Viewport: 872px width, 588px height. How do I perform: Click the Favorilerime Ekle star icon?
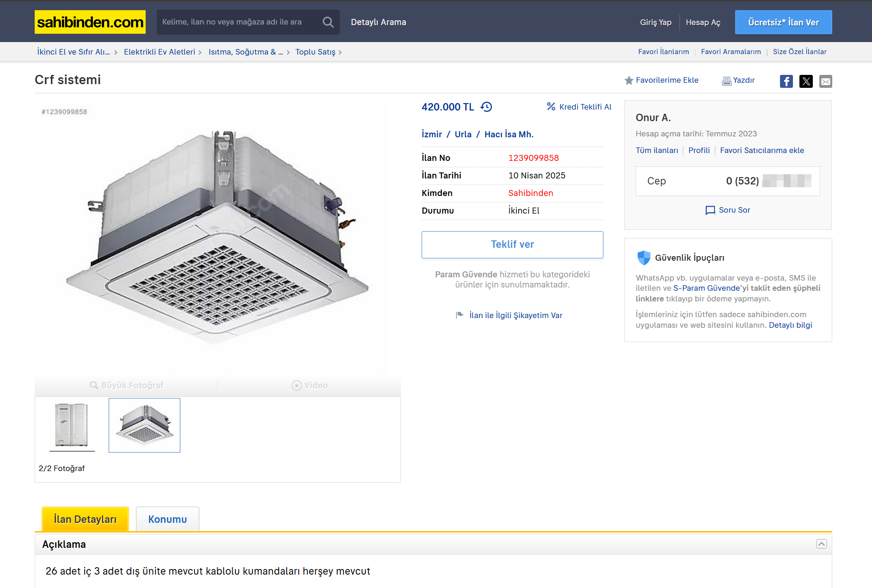click(629, 80)
